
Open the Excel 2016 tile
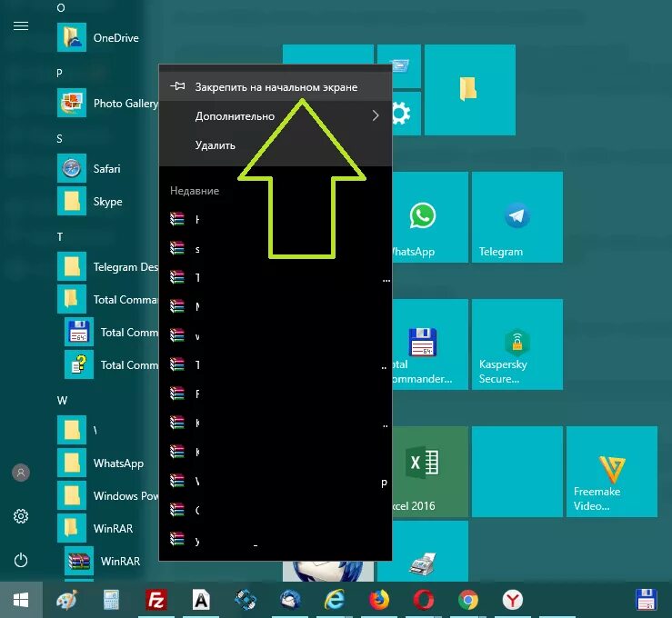(x=430, y=472)
